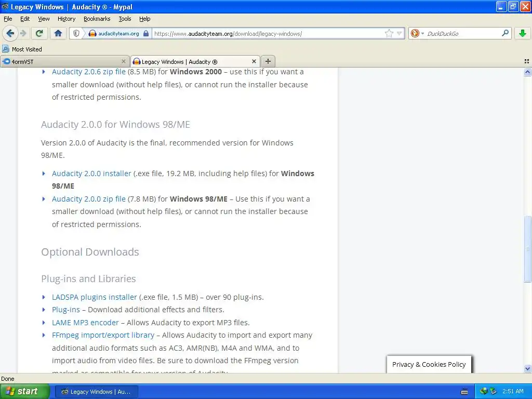Click the Plug-ins and Libraries heading
The height and width of the screenshot is (399, 532).
click(x=88, y=278)
